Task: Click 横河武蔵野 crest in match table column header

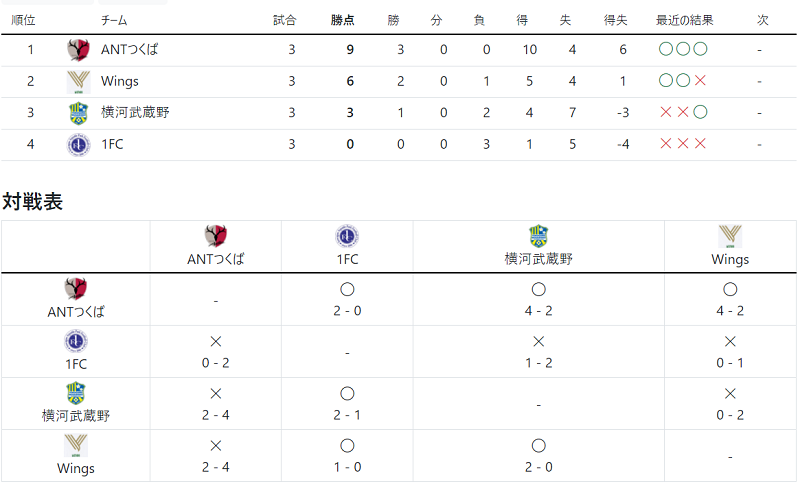Action: tap(538, 236)
